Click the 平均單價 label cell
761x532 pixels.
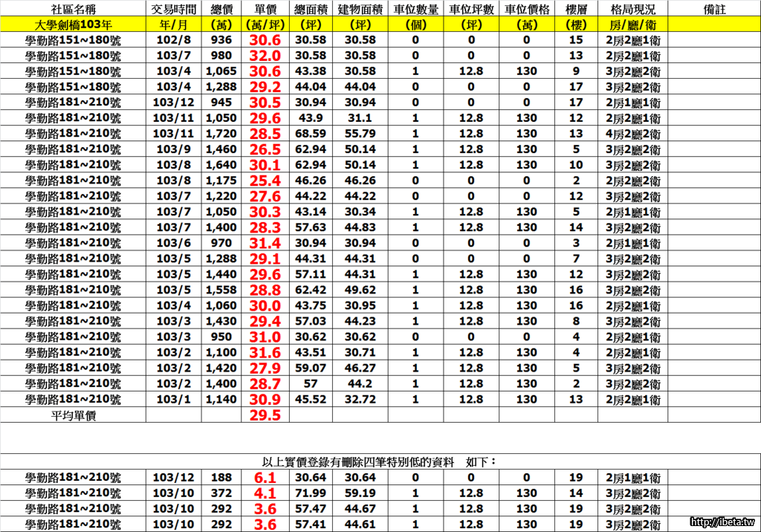pos(73,415)
